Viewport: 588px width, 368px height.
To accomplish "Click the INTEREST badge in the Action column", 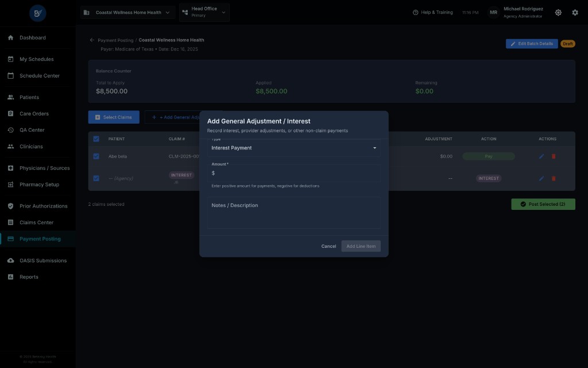I will pos(488,178).
